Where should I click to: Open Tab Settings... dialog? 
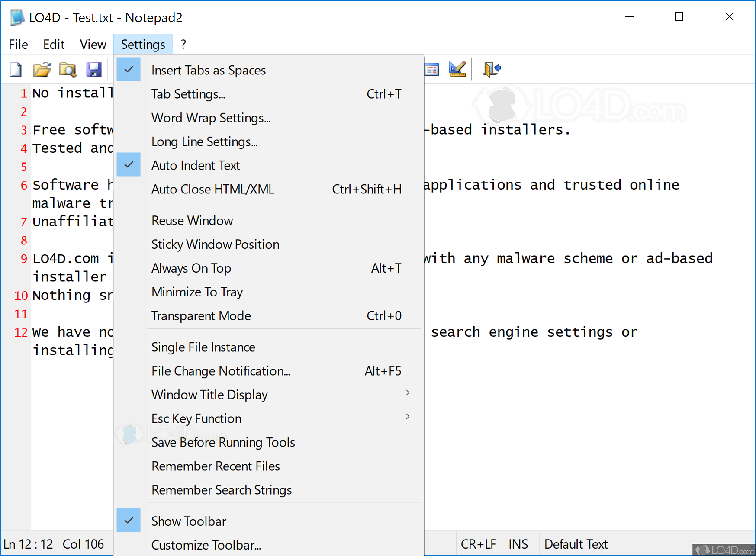(x=269, y=93)
